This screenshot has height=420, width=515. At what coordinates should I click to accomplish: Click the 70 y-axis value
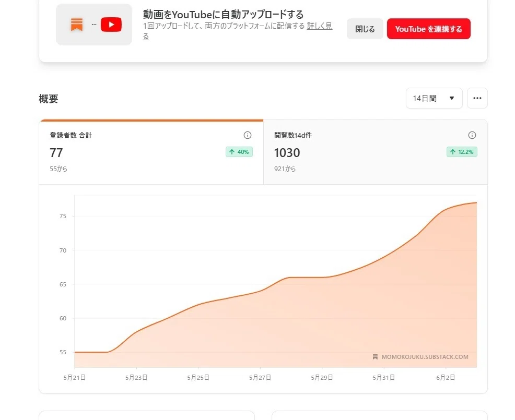[x=63, y=250]
